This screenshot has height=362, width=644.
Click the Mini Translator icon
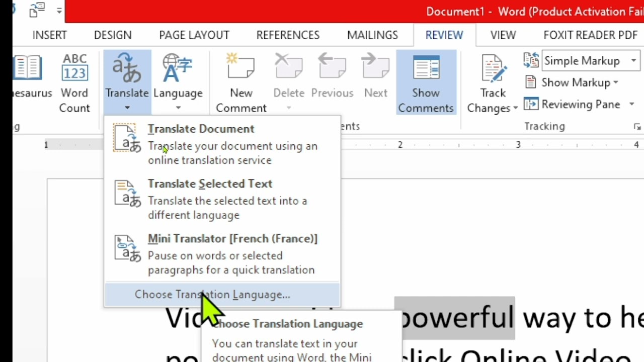127,248
